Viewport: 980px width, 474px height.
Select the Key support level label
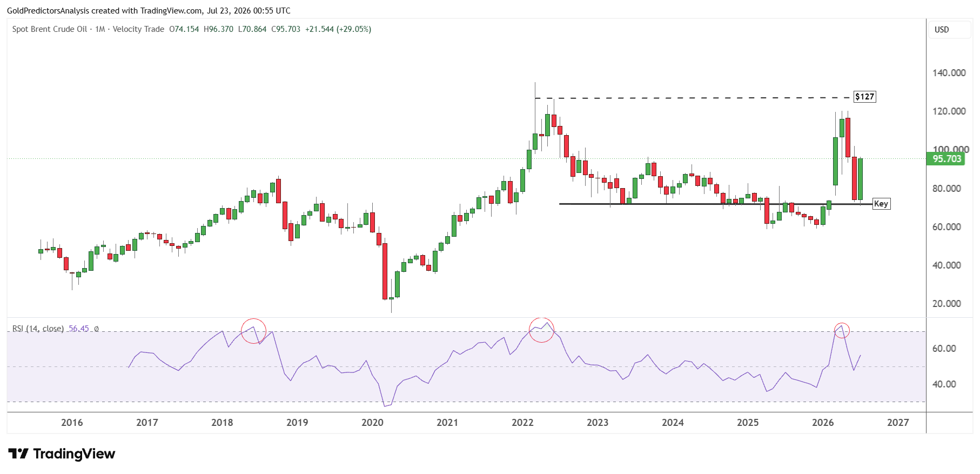[x=881, y=204]
